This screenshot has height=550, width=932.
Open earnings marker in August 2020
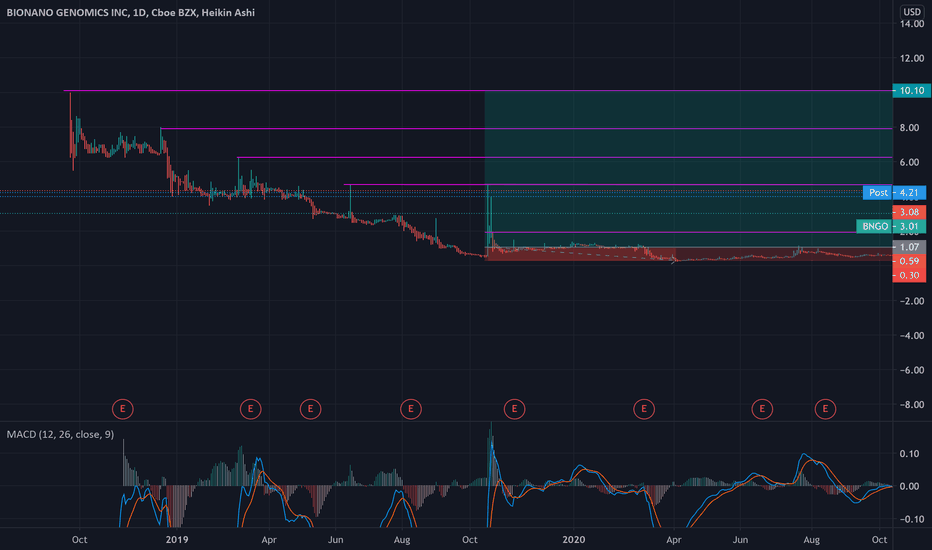coord(825,409)
